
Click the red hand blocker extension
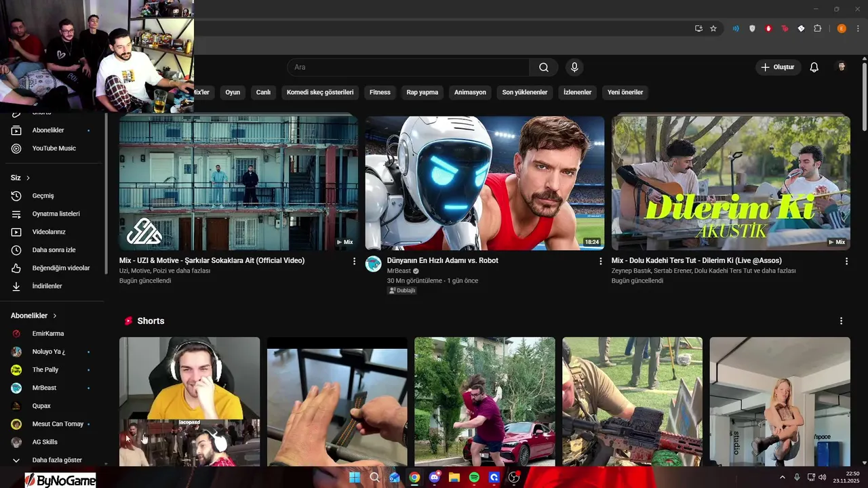[768, 28]
